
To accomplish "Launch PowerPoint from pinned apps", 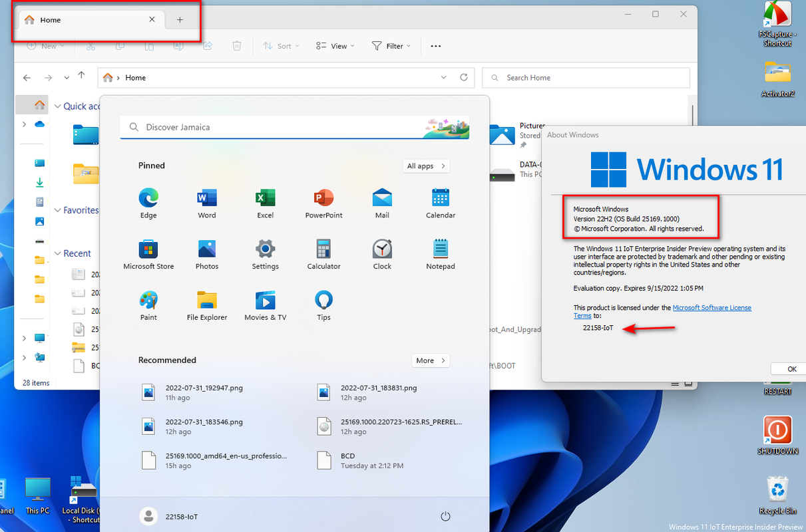I will click(323, 203).
